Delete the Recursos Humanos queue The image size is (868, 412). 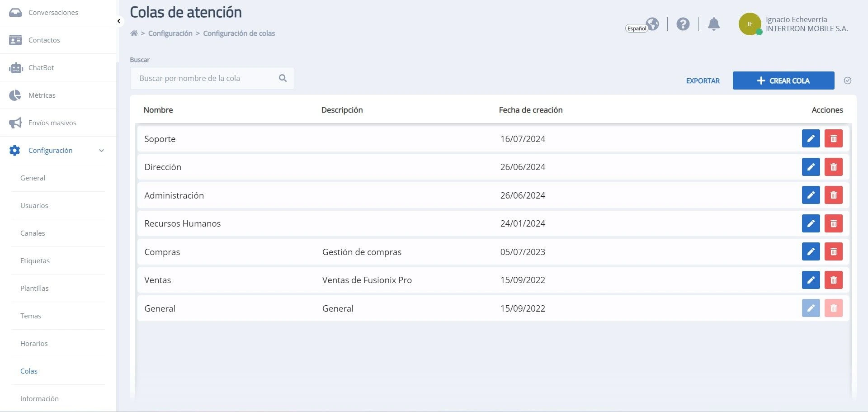(833, 223)
